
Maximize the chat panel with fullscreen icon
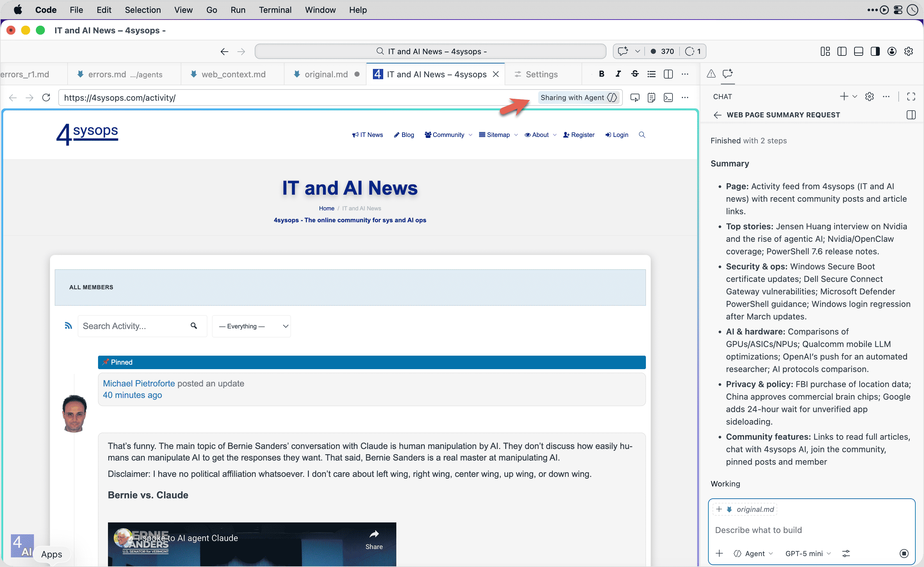point(911,97)
